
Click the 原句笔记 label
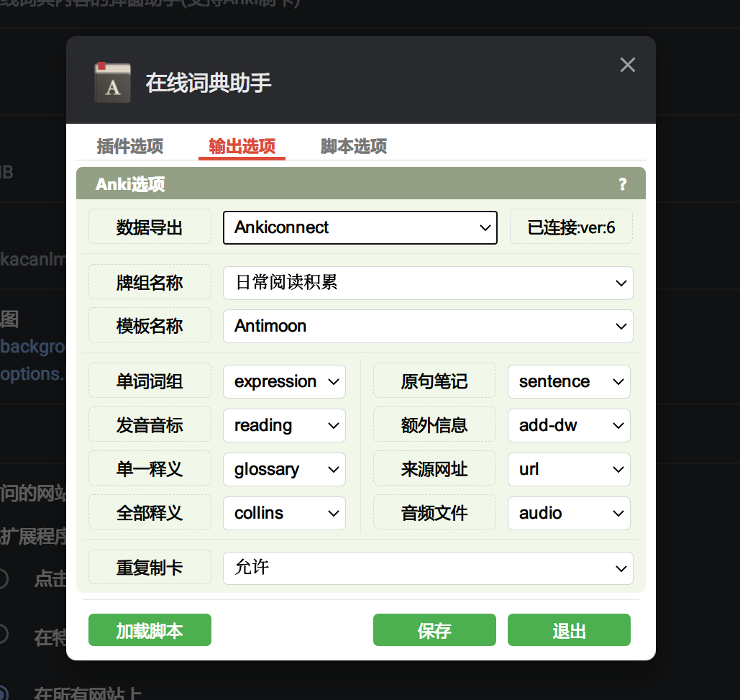pyautogui.click(x=434, y=381)
